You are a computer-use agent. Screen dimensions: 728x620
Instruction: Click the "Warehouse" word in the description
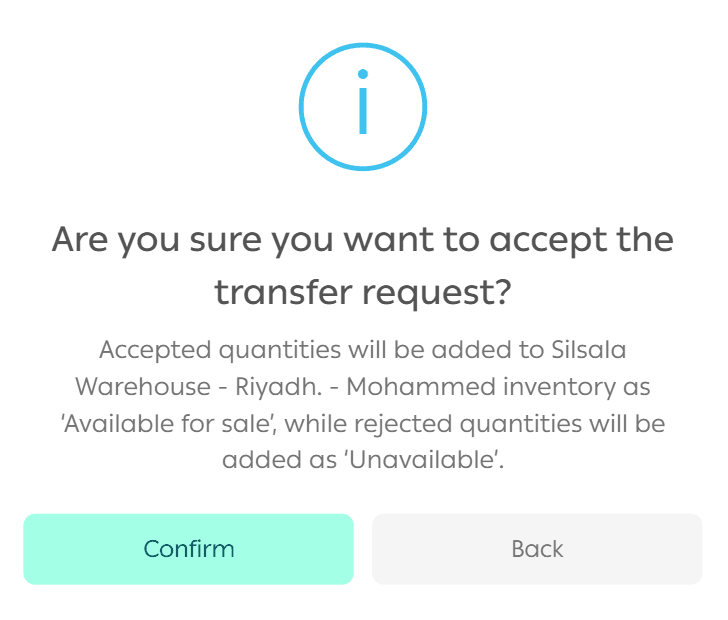tap(141, 387)
